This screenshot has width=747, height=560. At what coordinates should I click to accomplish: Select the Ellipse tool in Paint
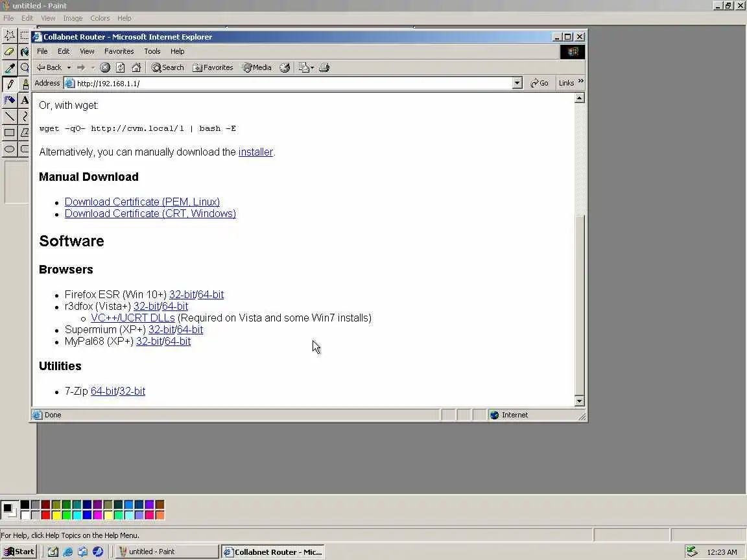(x=9, y=148)
